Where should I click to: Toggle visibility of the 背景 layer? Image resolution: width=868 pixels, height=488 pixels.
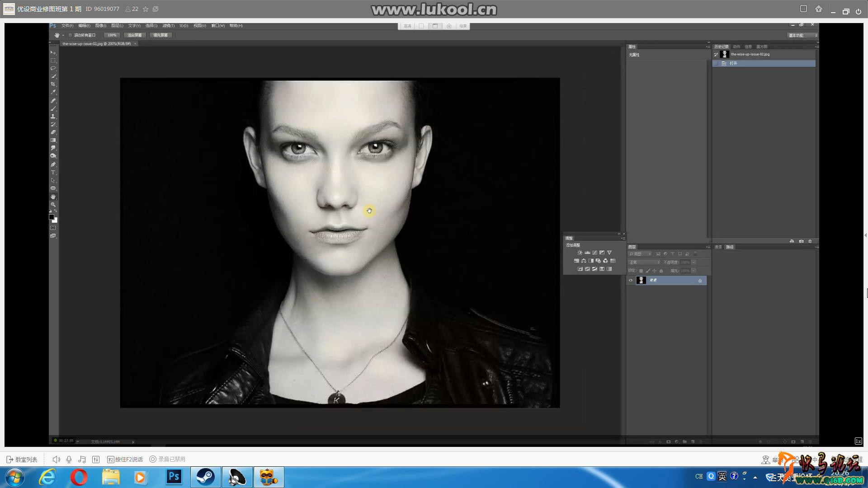tap(631, 280)
